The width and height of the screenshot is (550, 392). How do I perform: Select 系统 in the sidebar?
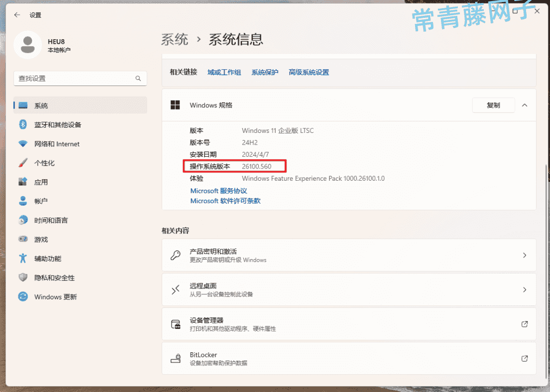coord(80,105)
